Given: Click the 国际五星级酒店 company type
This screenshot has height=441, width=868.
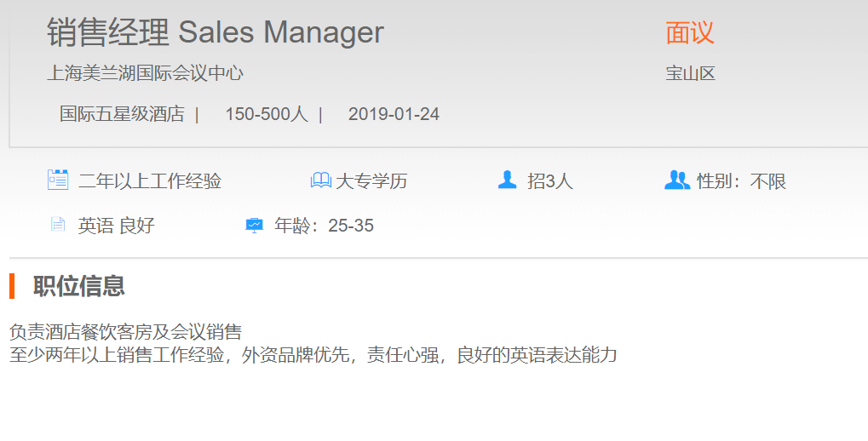Looking at the screenshot, I should coord(122,114).
